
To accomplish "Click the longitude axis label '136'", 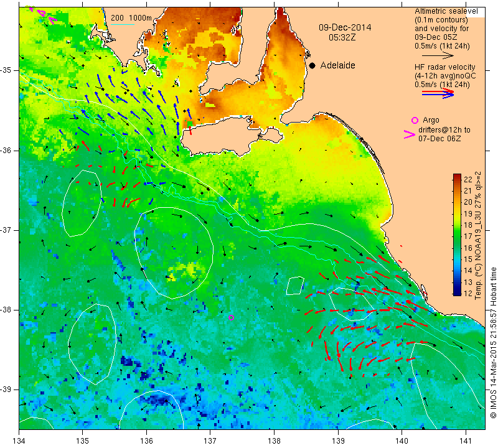I will click(x=146, y=441).
